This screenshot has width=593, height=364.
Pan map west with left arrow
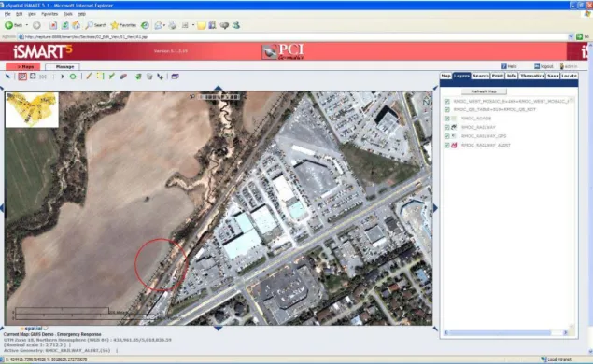tap(2, 207)
